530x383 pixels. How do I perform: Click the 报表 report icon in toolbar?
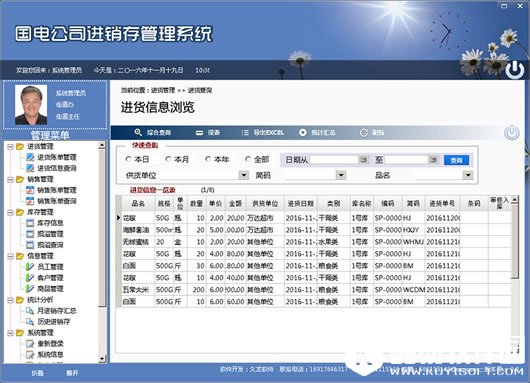coord(199,133)
